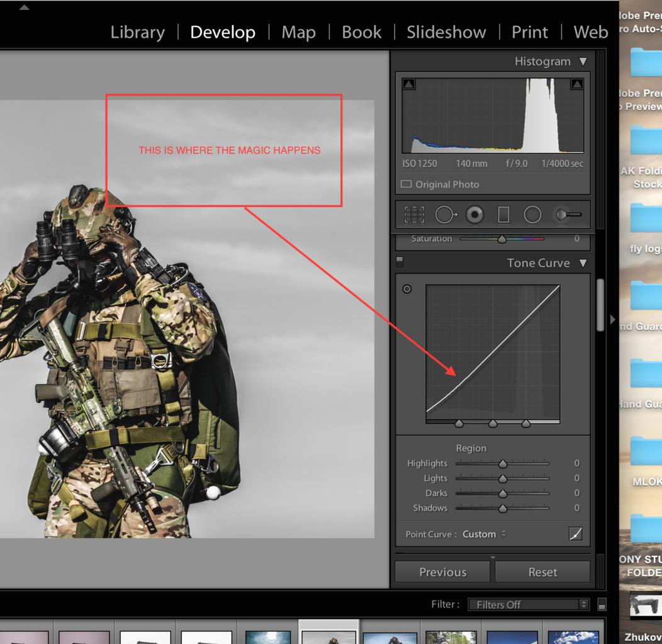
Task: Toggle the highlight clipping indicator in histogram
Action: [577, 84]
